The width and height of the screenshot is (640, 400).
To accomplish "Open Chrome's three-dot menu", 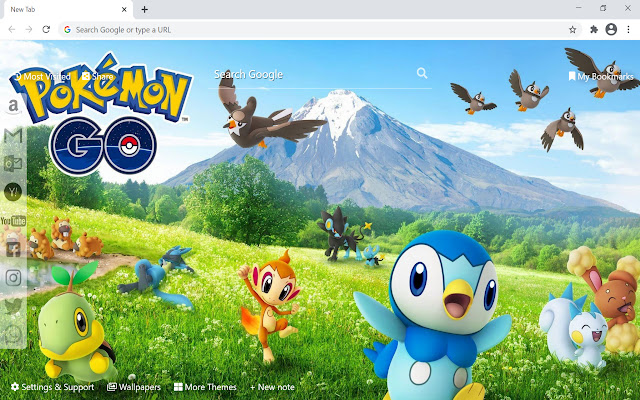I will tap(629, 29).
